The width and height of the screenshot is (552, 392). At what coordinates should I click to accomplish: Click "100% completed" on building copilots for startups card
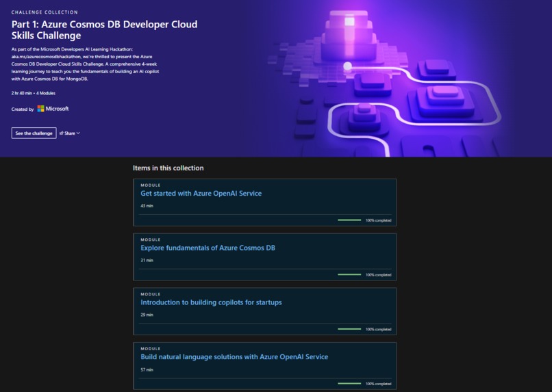click(378, 330)
